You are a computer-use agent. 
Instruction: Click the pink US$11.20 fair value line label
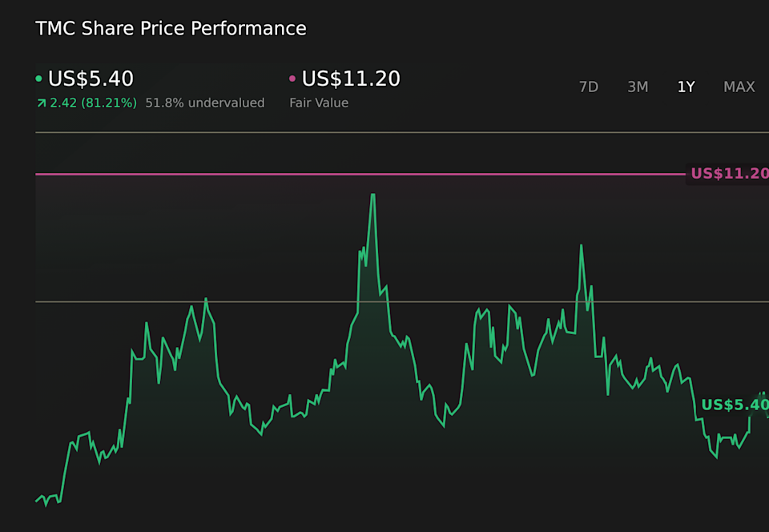(729, 174)
